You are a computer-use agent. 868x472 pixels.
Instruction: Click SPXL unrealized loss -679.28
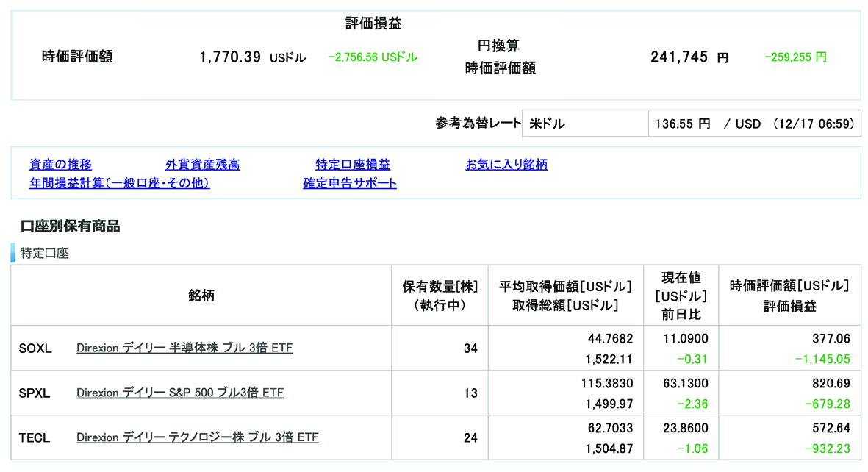828,404
